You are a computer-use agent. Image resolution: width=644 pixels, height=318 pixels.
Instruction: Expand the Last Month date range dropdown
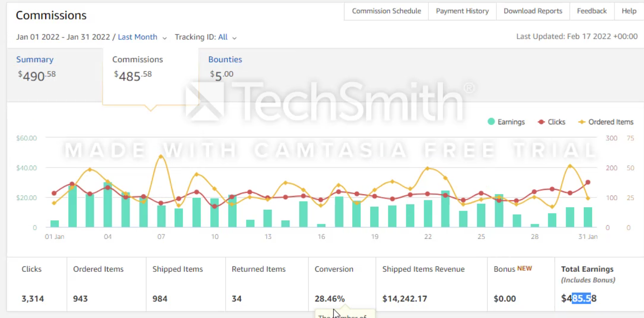tap(142, 37)
